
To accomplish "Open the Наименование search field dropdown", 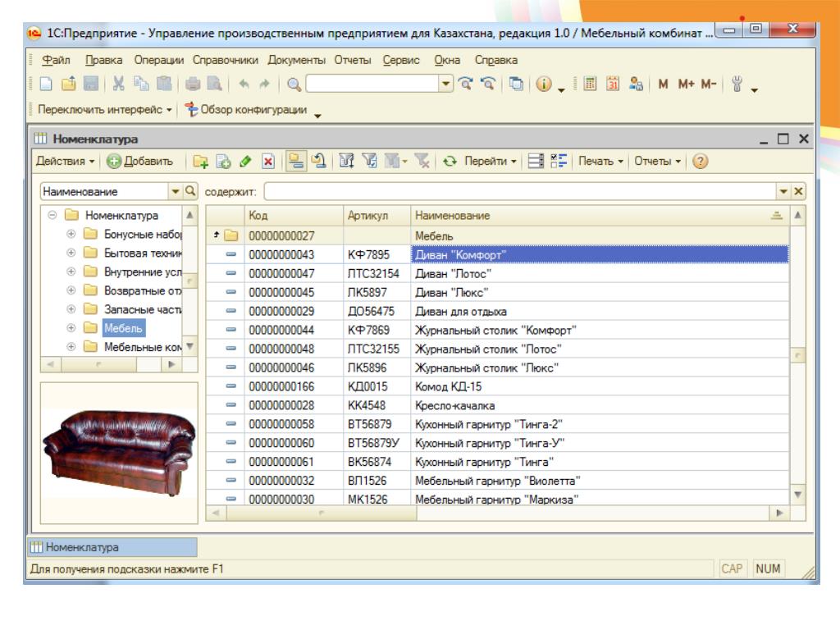I will (176, 191).
